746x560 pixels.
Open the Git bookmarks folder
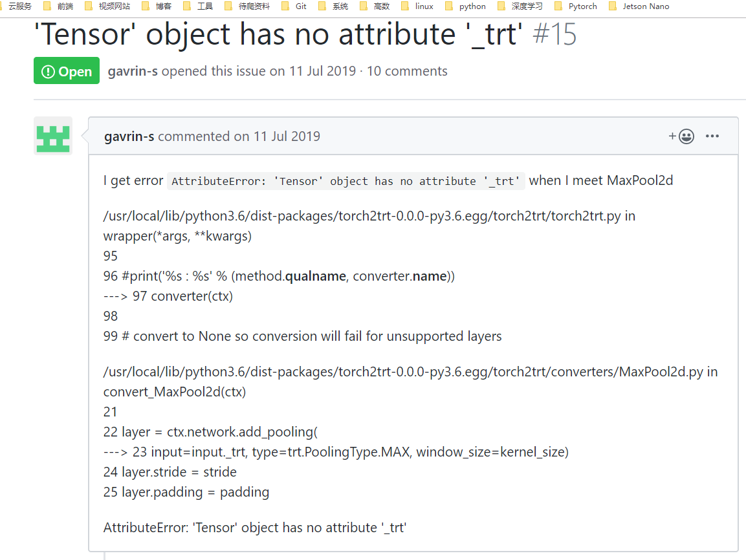[x=300, y=6]
